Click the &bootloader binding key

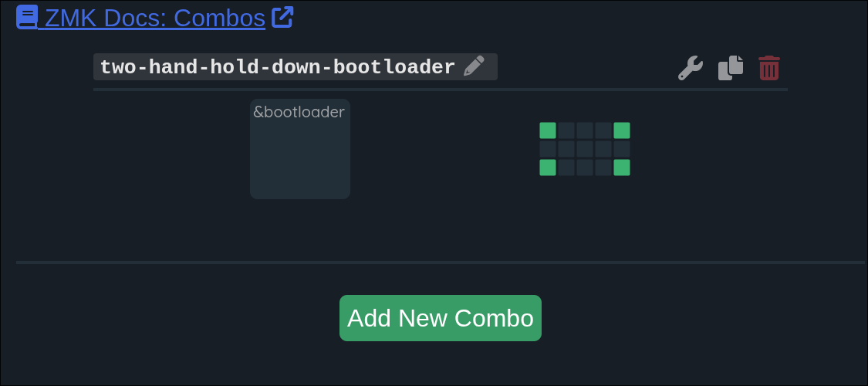coord(300,149)
